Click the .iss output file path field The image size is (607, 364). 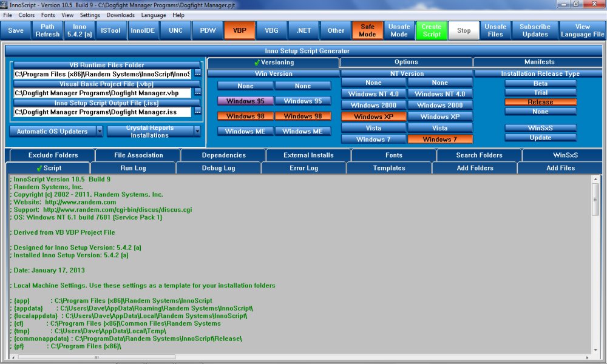tap(102, 112)
